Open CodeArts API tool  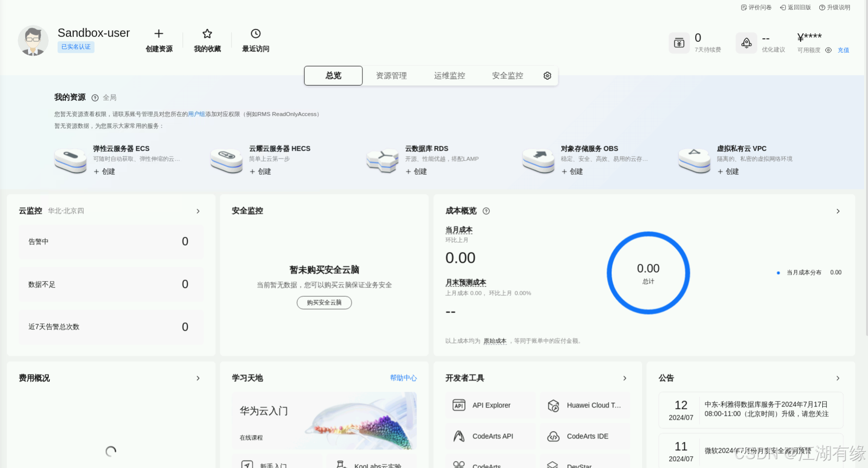(x=490, y=436)
